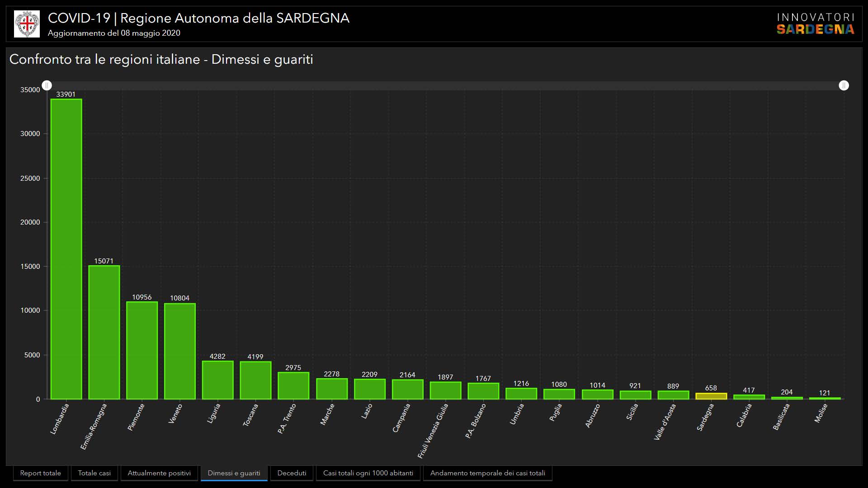Viewport: 868px width, 488px height.
Task: Select the Dimessi e guariti tab
Action: tap(234, 473)
